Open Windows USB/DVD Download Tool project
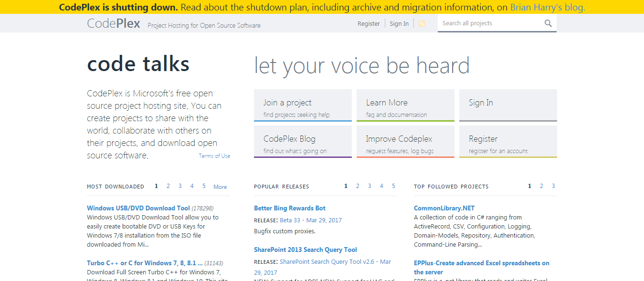The width and height of the screenshot is (644, 281). tap(138, 208)
